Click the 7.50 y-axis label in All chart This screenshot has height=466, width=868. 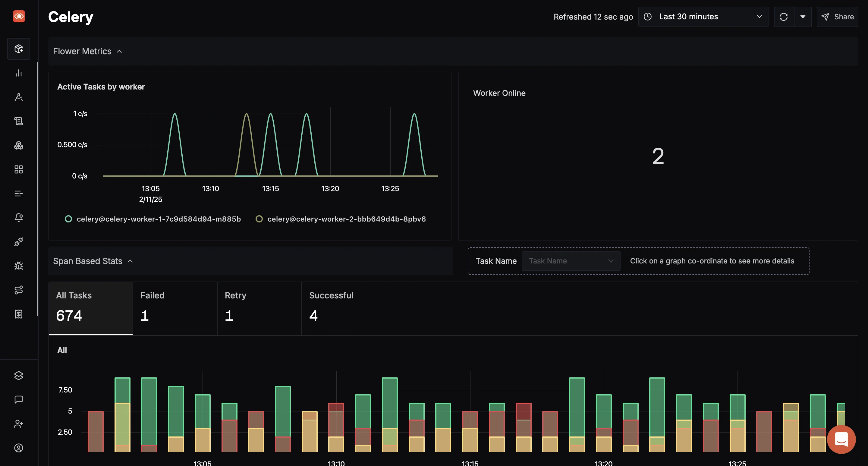pyautogui.click(x=65, y=390)
